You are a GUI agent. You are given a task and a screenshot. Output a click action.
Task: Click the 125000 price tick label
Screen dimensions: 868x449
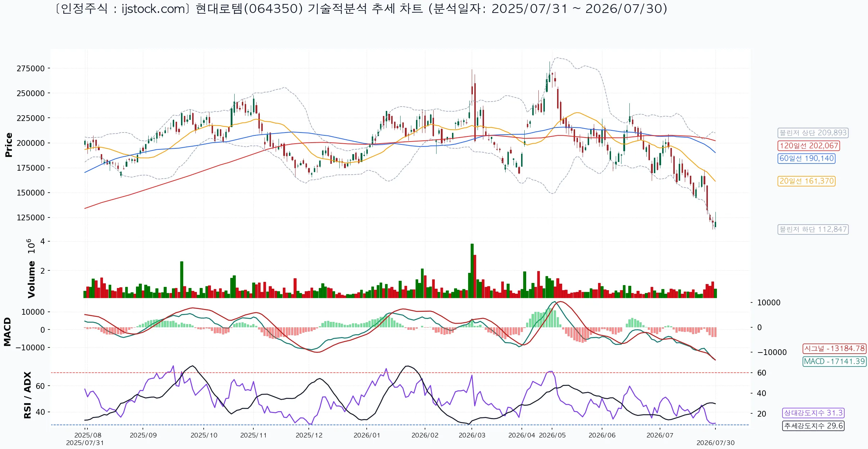click(31, 217)
